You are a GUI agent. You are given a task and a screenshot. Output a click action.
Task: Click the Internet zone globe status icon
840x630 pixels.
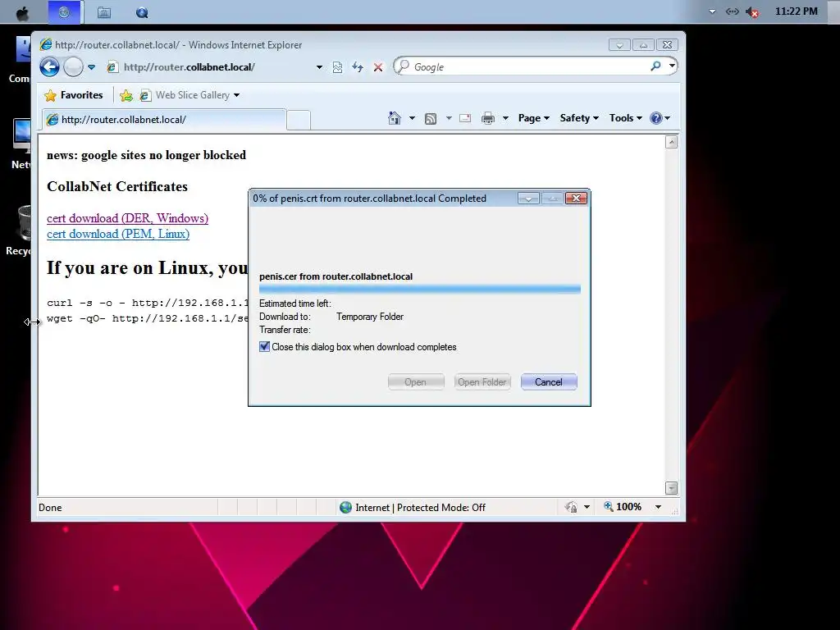click(x=346, y=507)
